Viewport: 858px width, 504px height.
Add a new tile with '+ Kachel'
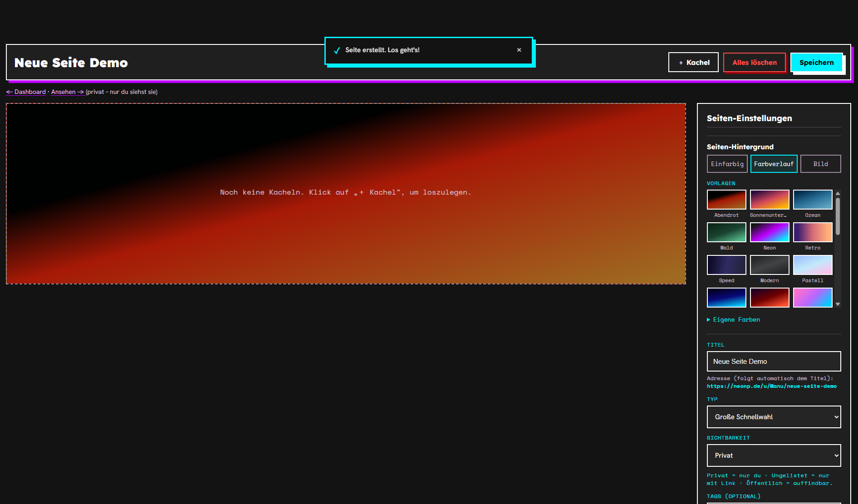click(x=693, y=62)
